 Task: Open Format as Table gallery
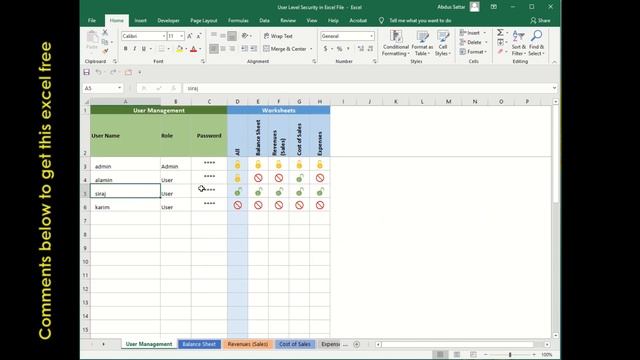422,42
